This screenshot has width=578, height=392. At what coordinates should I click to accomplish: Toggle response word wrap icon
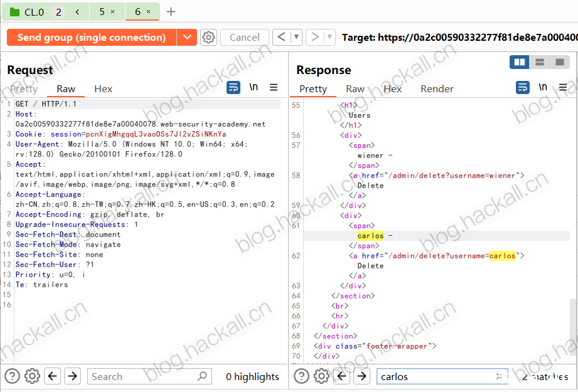pyautogui.click(x=523, y=88)
